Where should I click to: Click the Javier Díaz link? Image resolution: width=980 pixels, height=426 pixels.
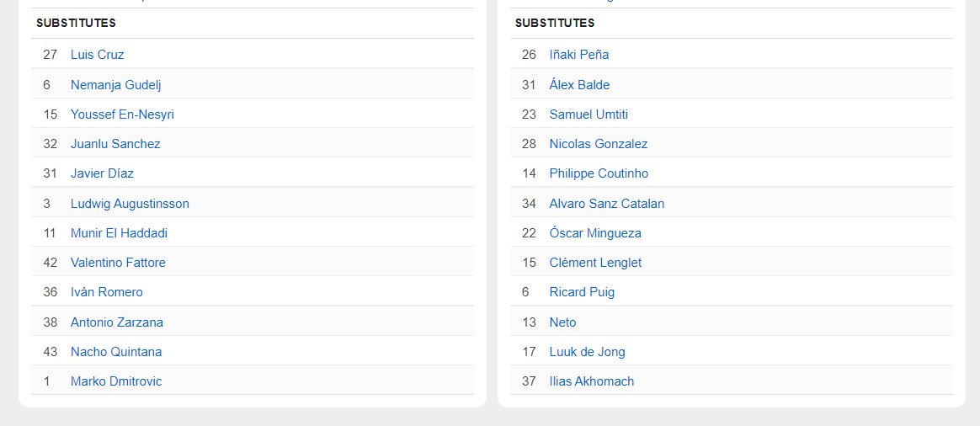pos(102,173)
